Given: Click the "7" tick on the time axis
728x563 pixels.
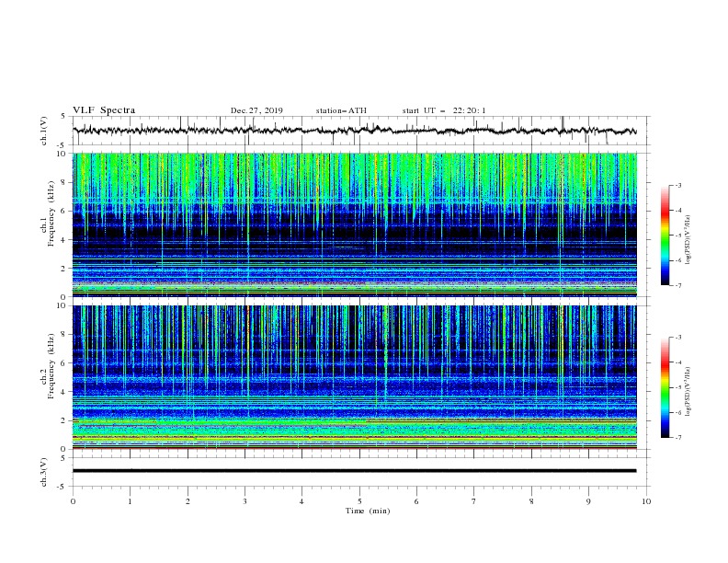Looking at the screenshot, I should click(x=474, y=501).
